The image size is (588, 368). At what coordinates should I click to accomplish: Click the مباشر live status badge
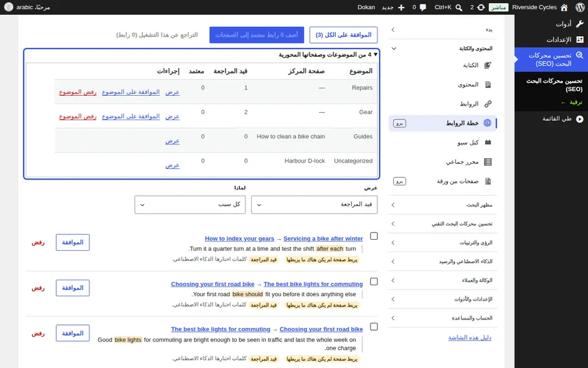pos(499,7)
